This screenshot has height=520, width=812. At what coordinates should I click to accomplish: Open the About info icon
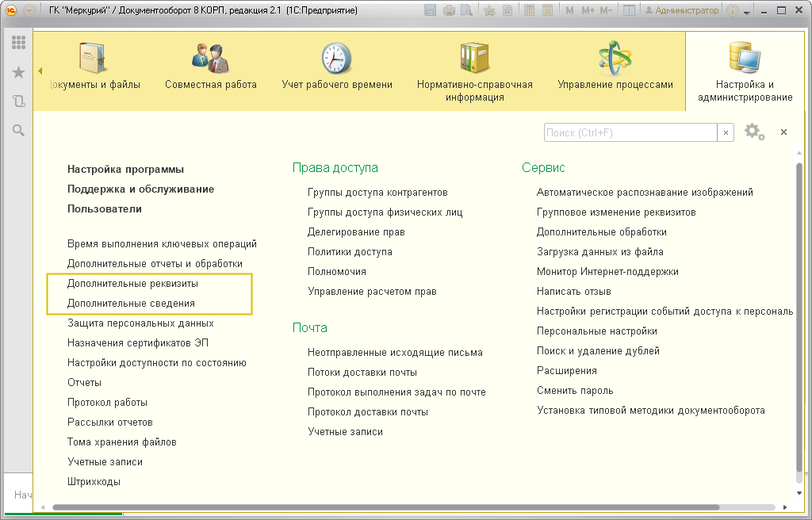click(732, 10)
